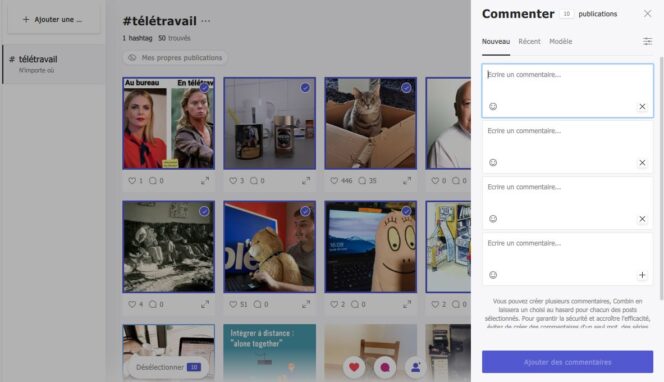Screen dimensions: 664x382
Task: Add another comment field with plus icon
Action: (x=642, y=275)
